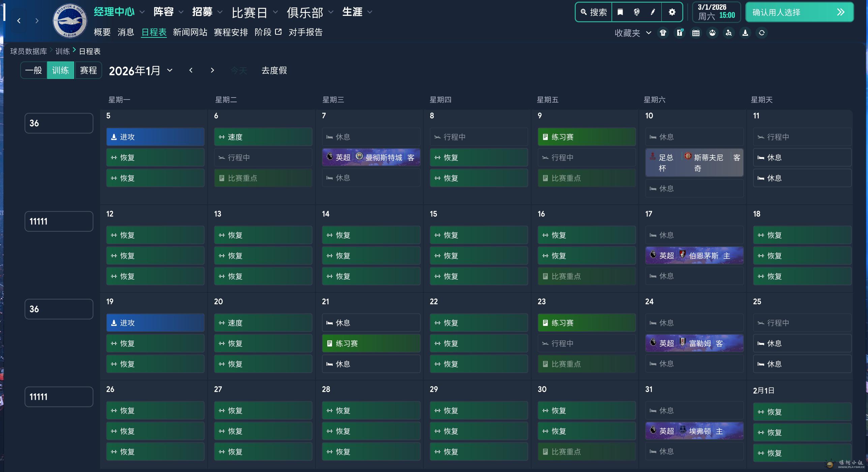
Task: Click the globe icon in top toolbar
Action: pyautogui.click(x=636, y=12)
